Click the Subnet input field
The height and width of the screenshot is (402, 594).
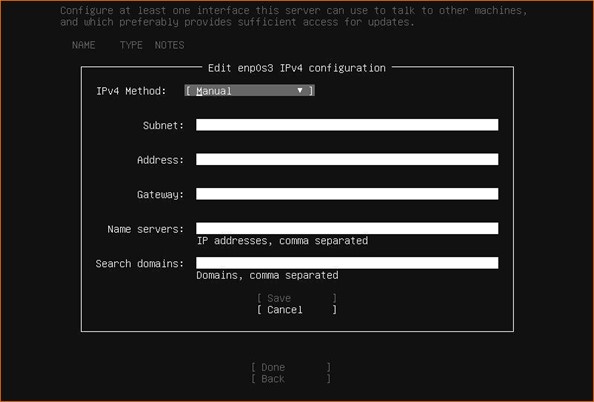(x=347, y=125)
